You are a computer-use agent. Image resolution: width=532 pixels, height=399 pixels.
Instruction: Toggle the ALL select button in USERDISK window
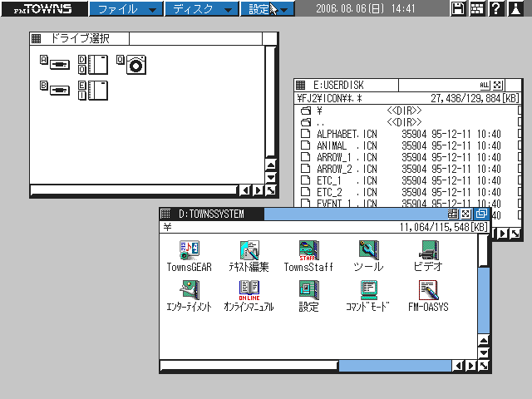484,86
